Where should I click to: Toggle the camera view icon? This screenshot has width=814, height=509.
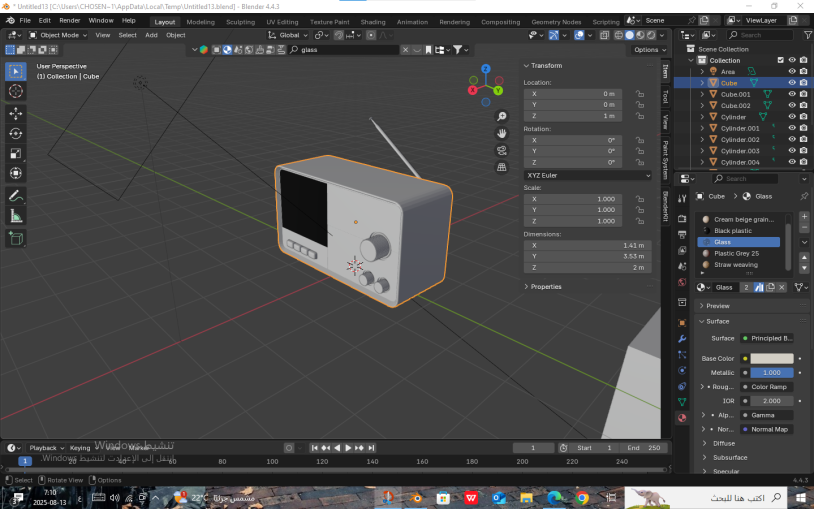tap(501, 151)
